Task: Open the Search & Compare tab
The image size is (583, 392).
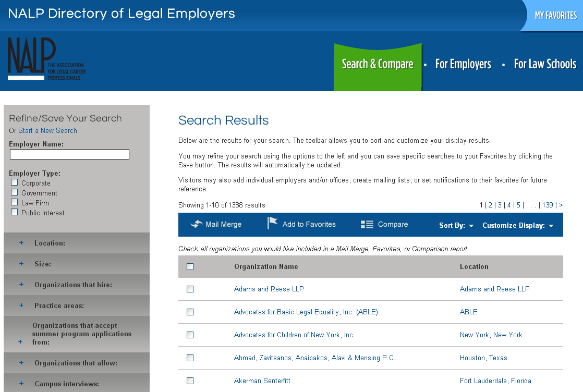Action: pyautogui.click(x=378, y=67)
